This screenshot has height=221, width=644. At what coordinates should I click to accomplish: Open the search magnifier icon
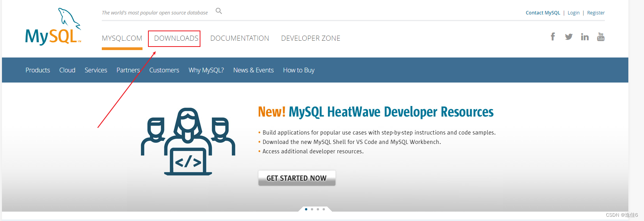[219, 11]
